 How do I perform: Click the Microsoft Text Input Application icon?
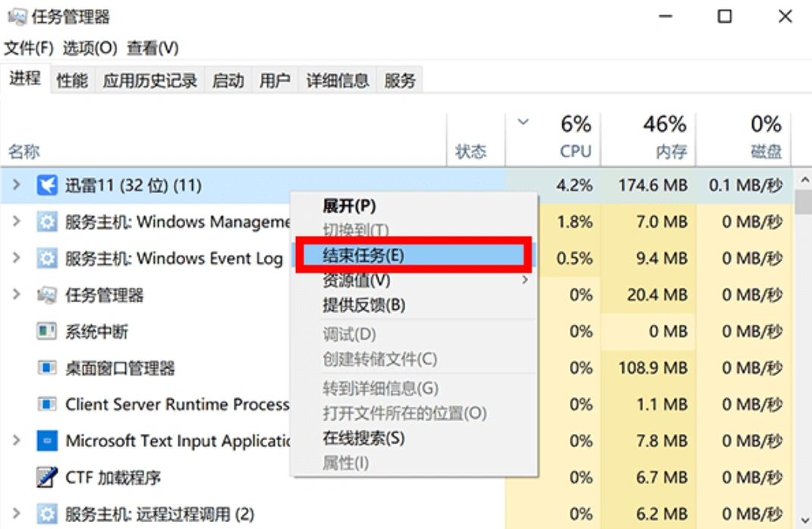pyautogui.click(x=47, y=441)
